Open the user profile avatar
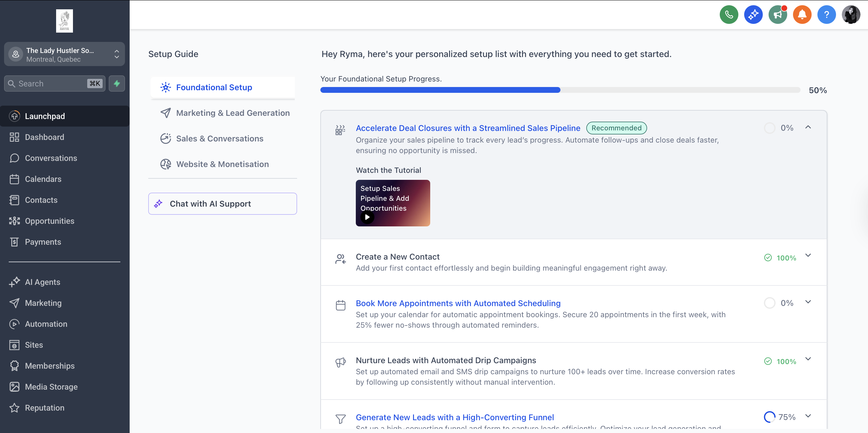 pyautogui.click(x=851, y=15)
